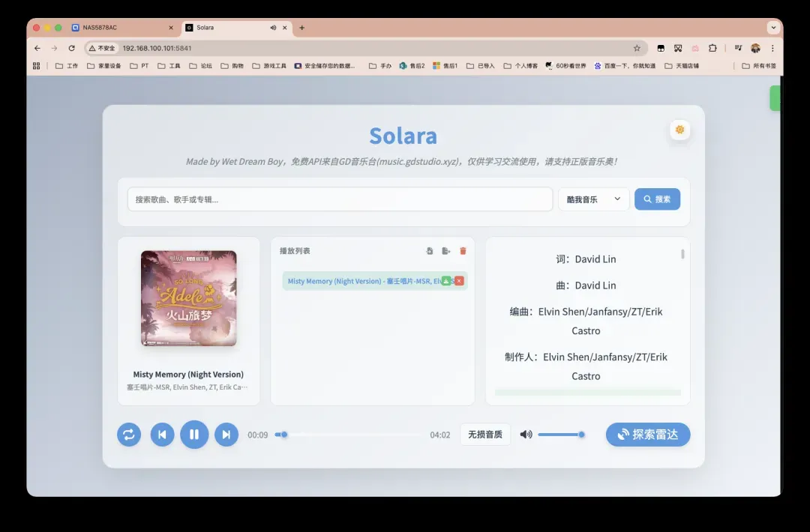Download Misty Memory using the green button
This screenshot has height=532, width=810.
(x=446, y=281)
